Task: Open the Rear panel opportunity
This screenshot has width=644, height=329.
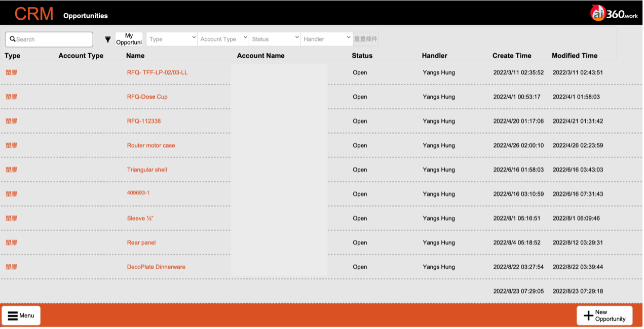Action: (141, 242)
